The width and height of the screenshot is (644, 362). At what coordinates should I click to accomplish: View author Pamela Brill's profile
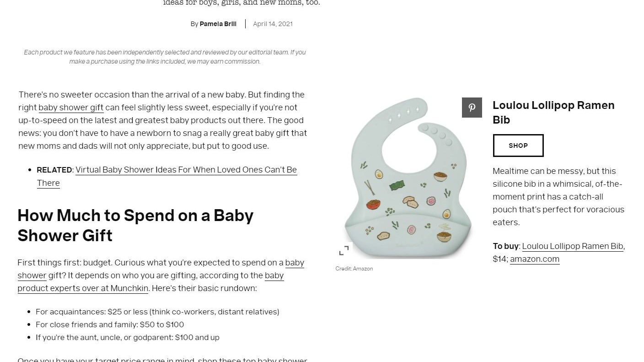click(218, 24)
